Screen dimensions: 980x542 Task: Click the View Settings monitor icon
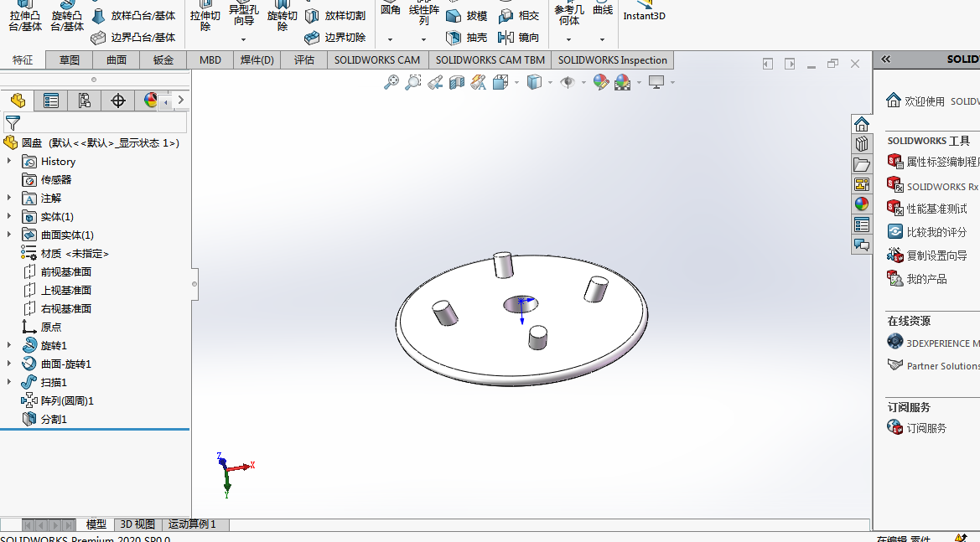click(x=656, y=82)
